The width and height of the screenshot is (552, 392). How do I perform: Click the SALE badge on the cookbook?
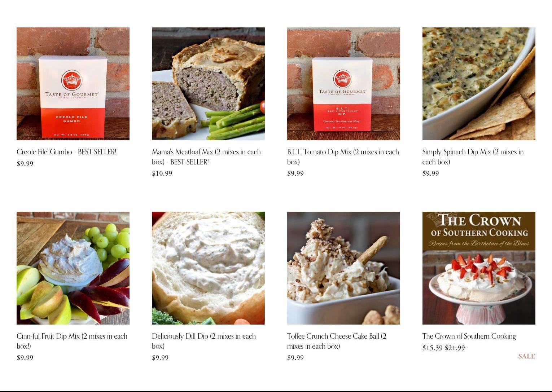click(527, 356)
